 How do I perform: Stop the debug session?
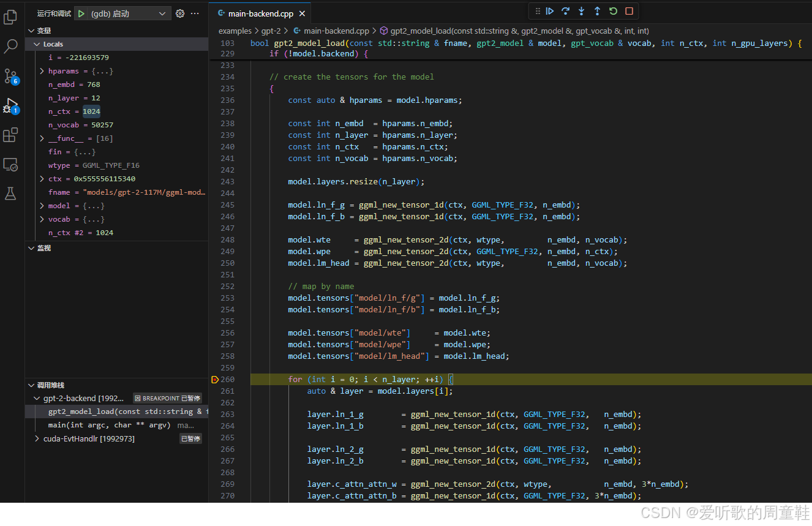629,11
